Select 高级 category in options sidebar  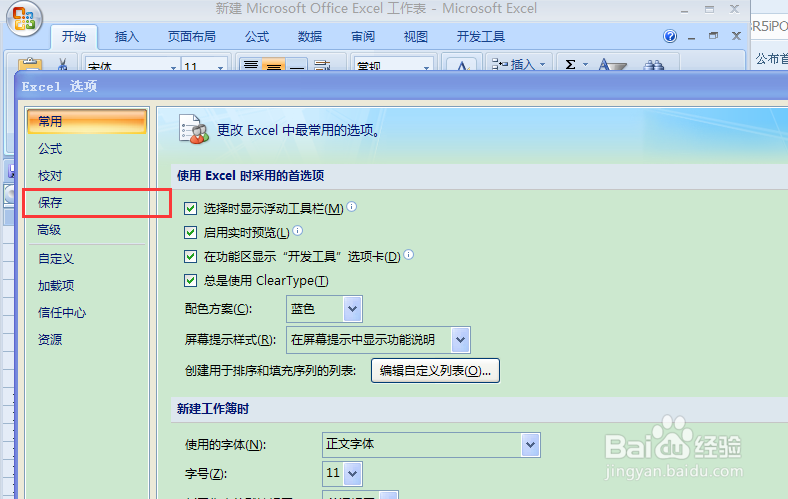tap(87, 230)
